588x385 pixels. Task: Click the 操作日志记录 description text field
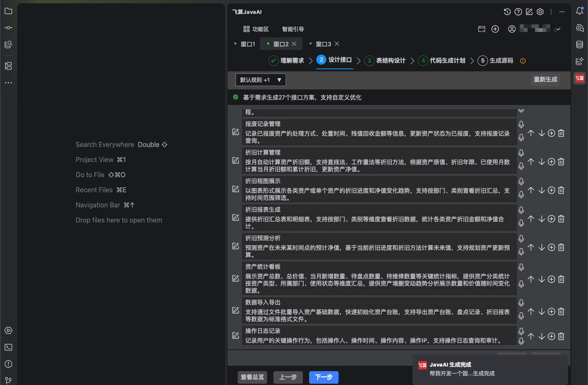(x=379, y=341)
